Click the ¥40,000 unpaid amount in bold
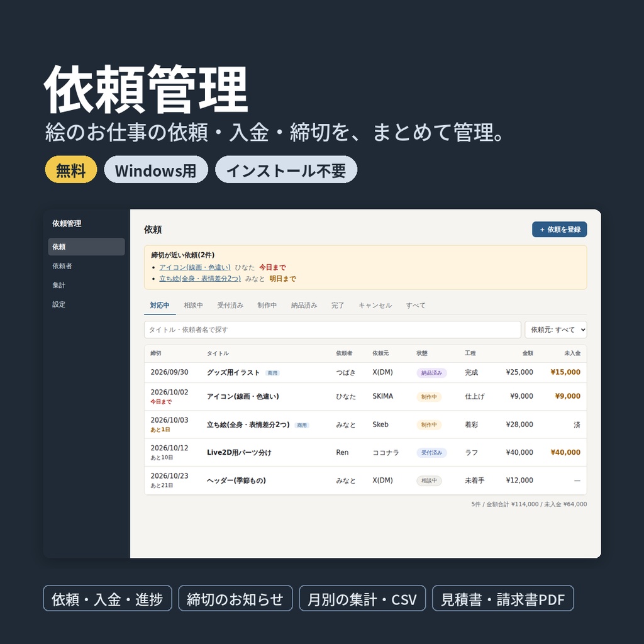 [565, 452]
